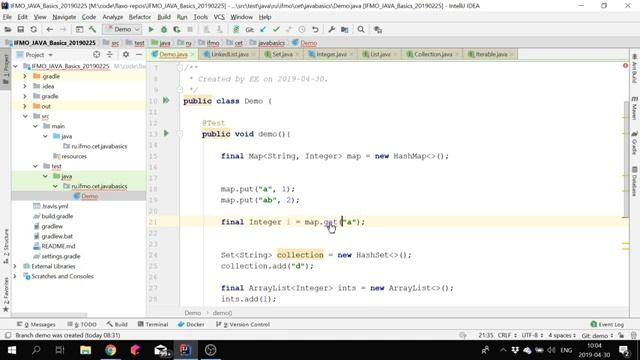This screenshot has width=640, height=360.
Task: Click the Revert undo-arrow icon
Action: pos(315,29)
